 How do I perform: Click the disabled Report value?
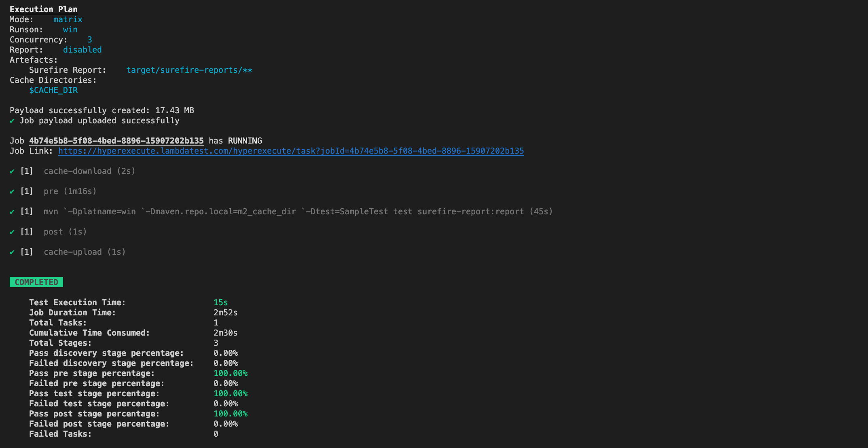[82, 50]
